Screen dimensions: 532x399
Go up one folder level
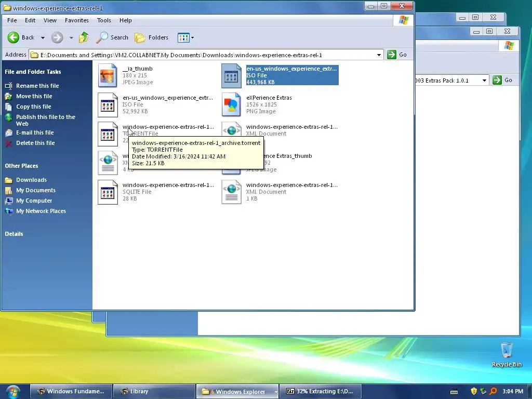tap(84, 37)
